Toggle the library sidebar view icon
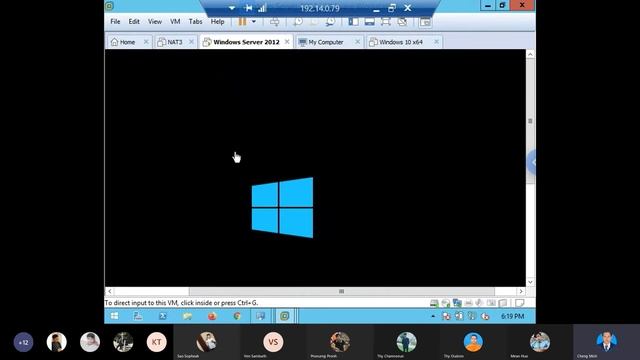 pos(353,22)
